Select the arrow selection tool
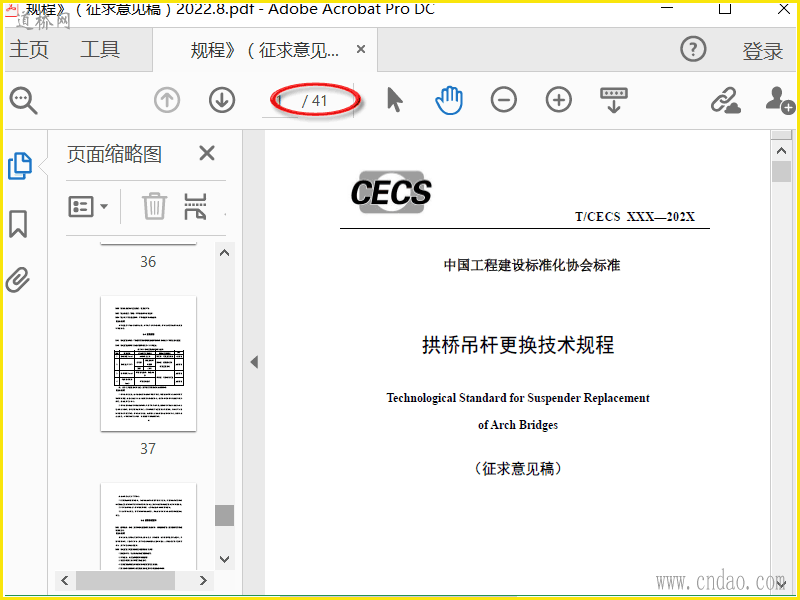 (394, 99)
